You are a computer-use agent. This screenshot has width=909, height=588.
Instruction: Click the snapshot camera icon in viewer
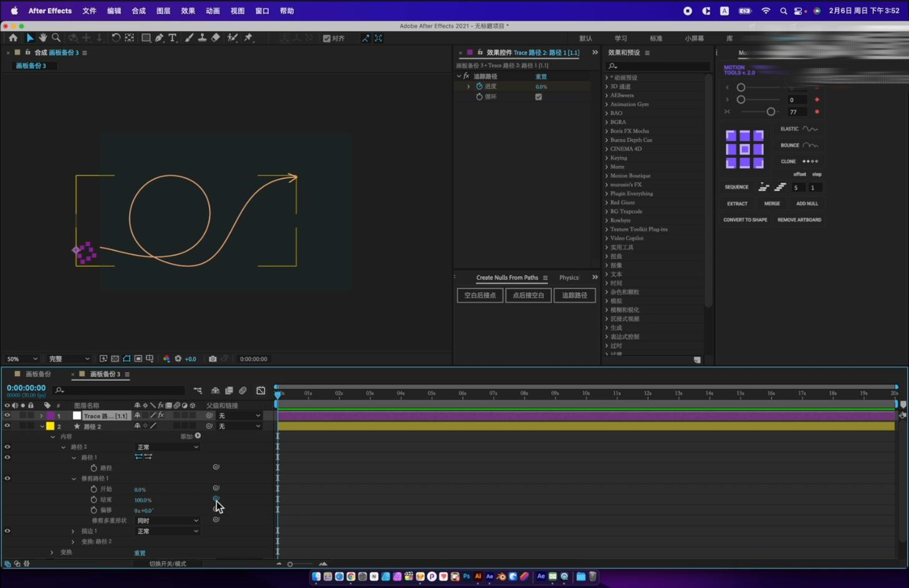(213, 359)
